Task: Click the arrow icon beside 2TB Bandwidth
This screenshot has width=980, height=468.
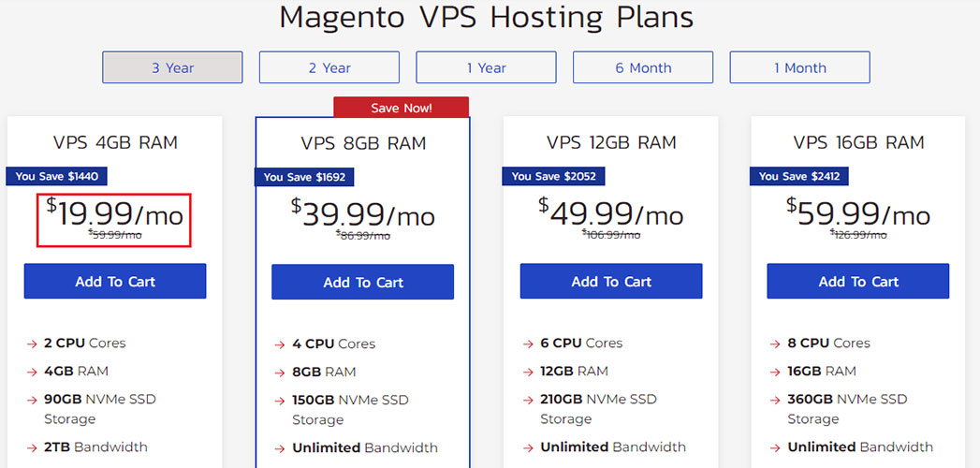Action: pos(32,447)
